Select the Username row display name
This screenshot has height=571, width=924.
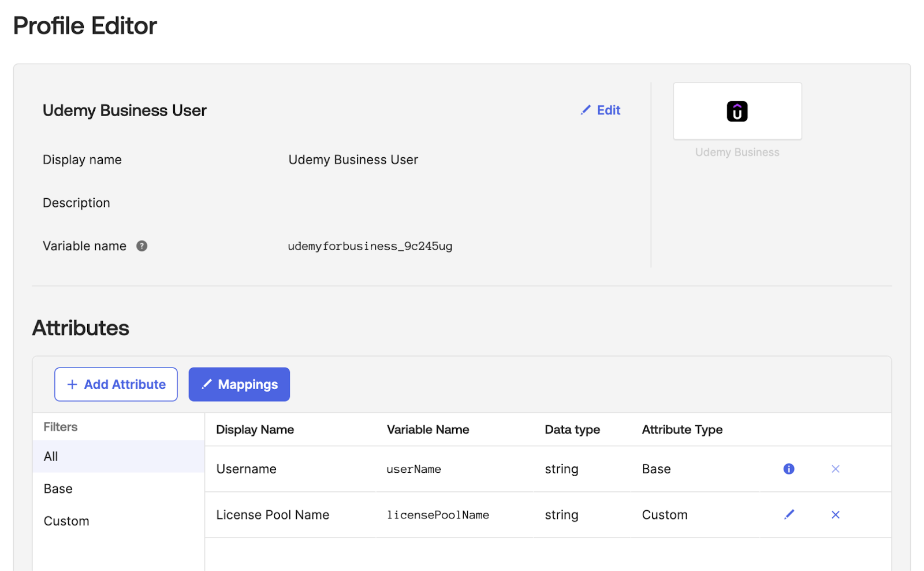click(x=246, y=469)
